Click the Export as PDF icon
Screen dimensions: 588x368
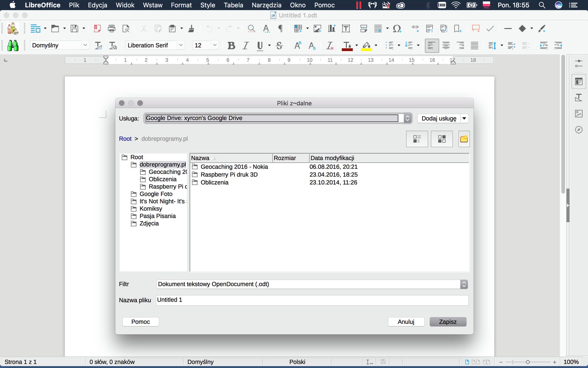[x=97, y=29]
